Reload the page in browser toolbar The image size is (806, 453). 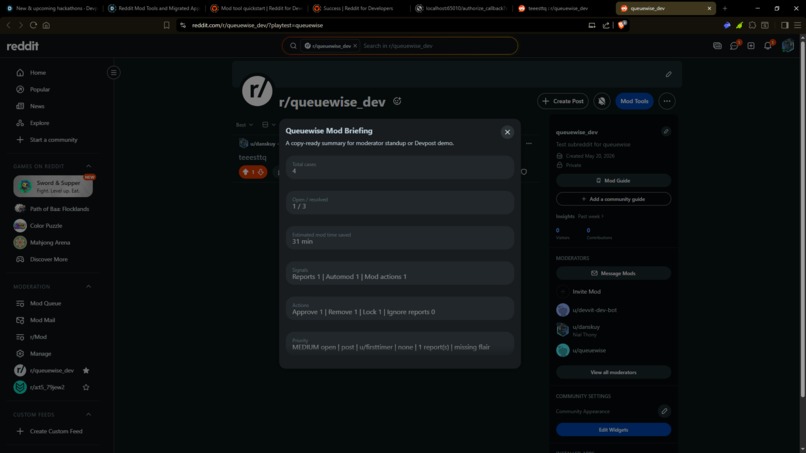click(33, 25)
